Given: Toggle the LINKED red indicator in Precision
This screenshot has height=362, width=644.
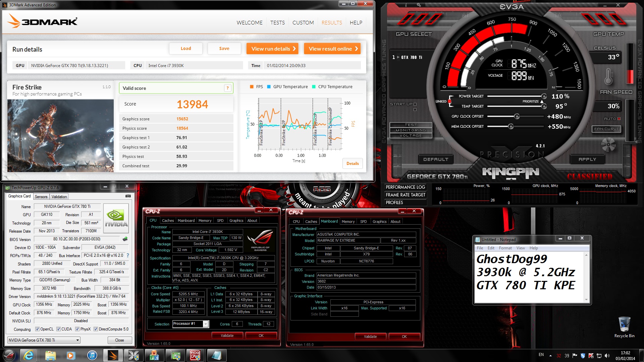Looking at the screenshot, I should point(449,101).
